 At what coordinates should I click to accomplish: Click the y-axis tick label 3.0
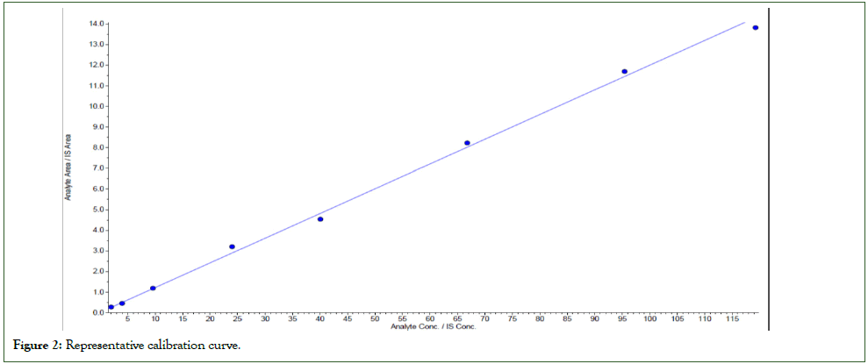98,251
